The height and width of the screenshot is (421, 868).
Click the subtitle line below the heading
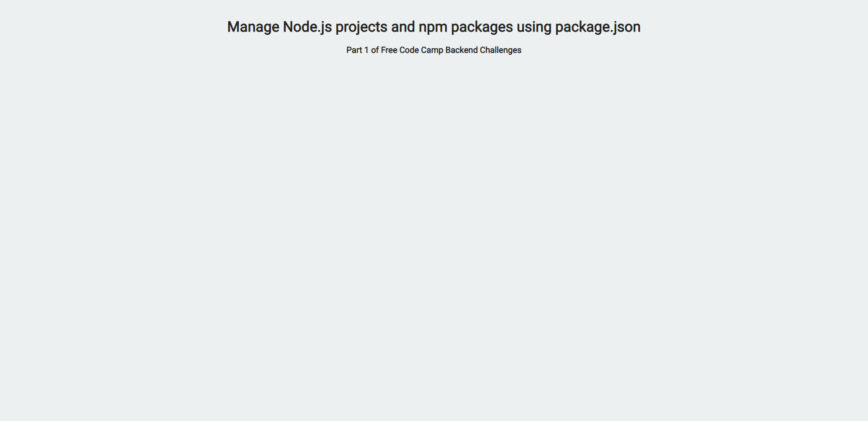pos(434,50)
